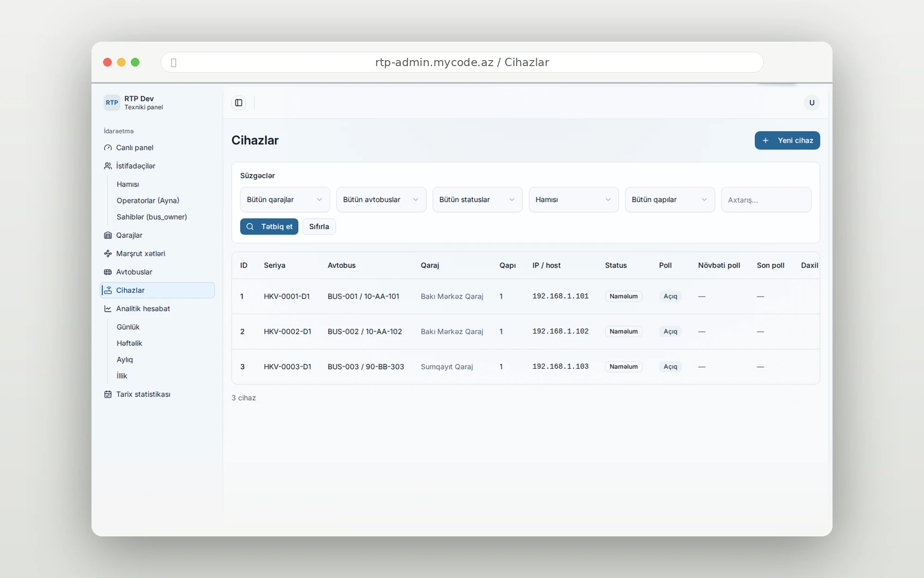Toggle the sidebar collapse icon
Image resolution: width=924 pixels, height=578 pixels.
point(238,103)
